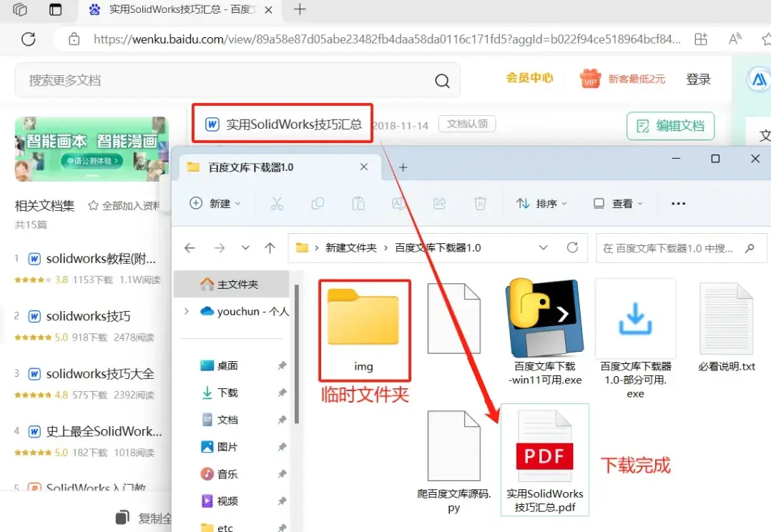
Task: Click the read aloud icon
Action: tap(735, 39)
